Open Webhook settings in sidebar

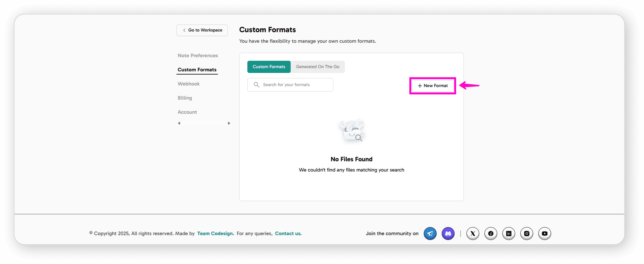[x=189, y=84]
